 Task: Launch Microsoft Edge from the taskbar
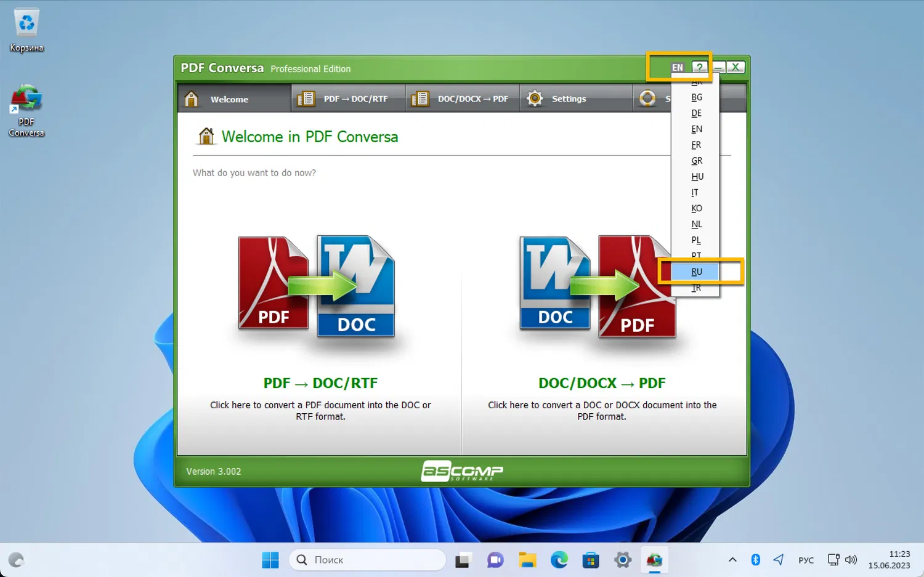[559, 560]
